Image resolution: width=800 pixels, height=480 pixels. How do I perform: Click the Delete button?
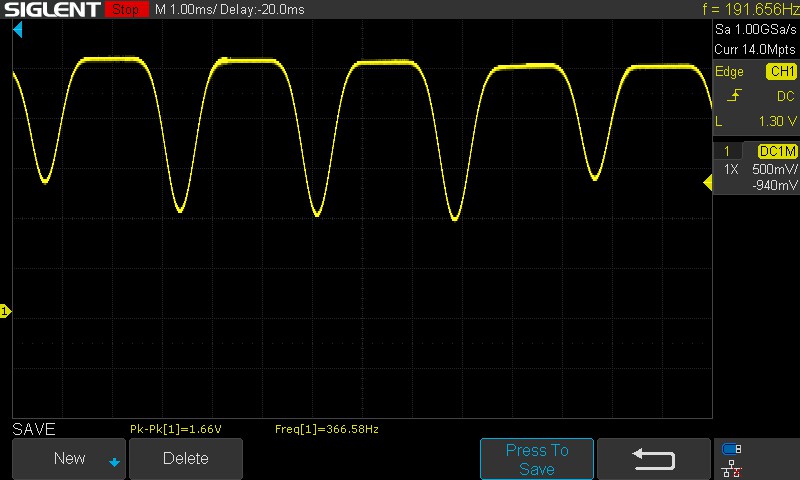[x=186, y=458]
